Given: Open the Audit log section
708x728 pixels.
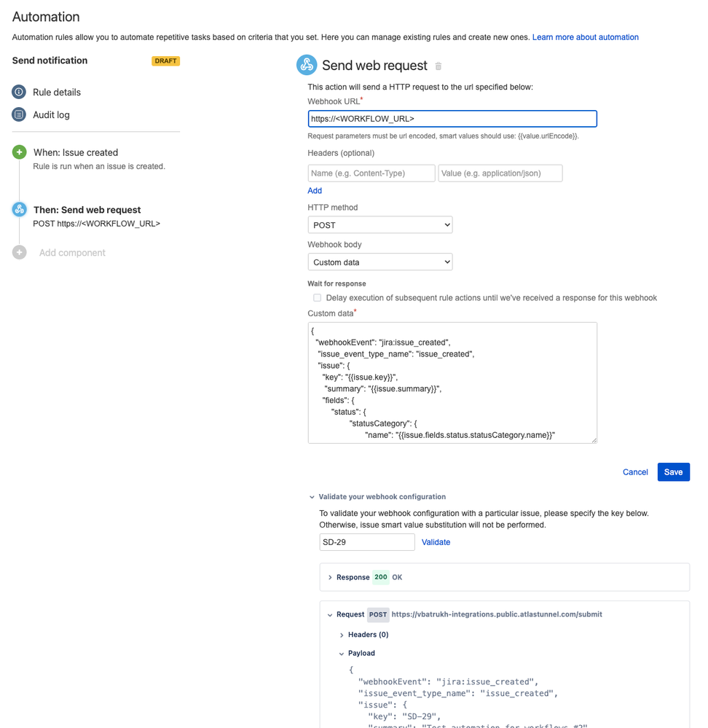Looking at the screenshot, I should click(x=52, y=113).
